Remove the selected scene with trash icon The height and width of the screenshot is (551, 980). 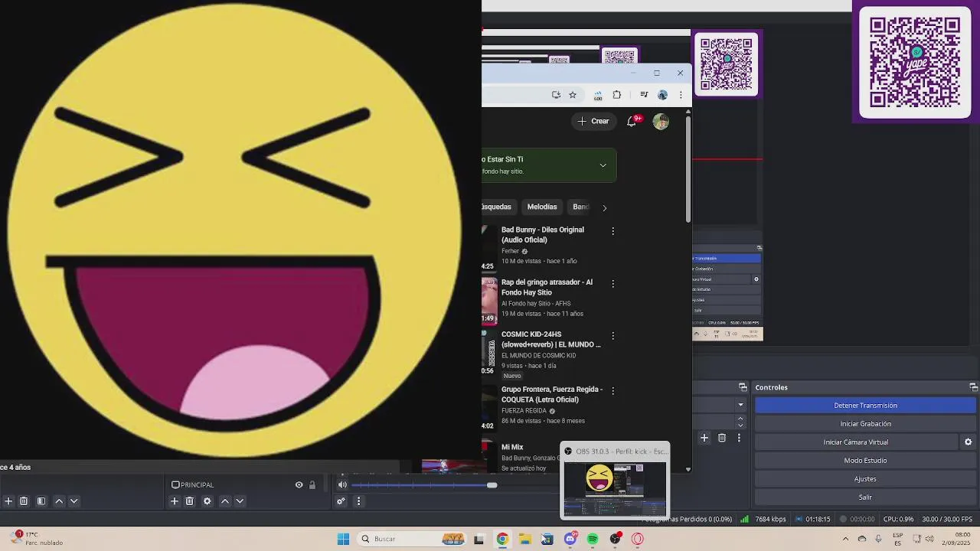[x=24, y=501]
